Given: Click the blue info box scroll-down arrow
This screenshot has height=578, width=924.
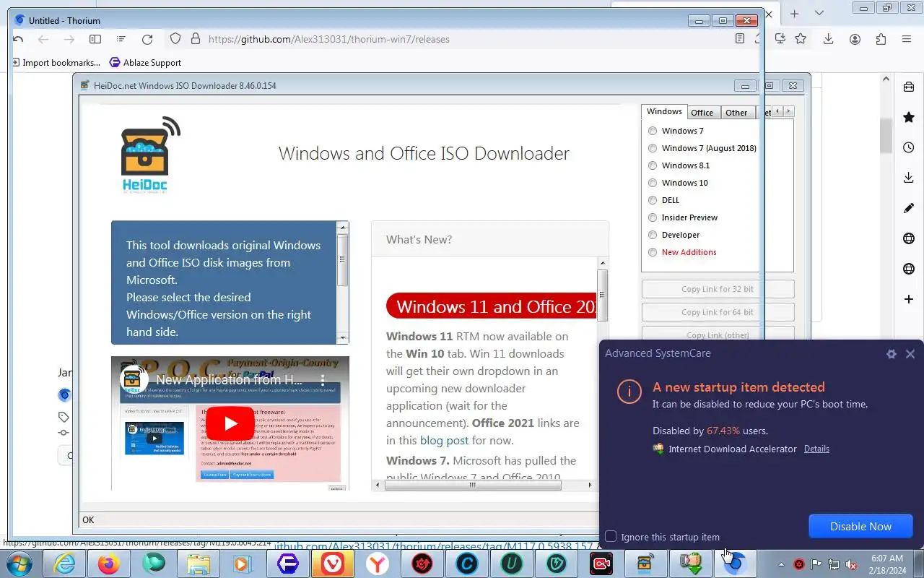Looking at the screenshot, I should click(343, 338).
